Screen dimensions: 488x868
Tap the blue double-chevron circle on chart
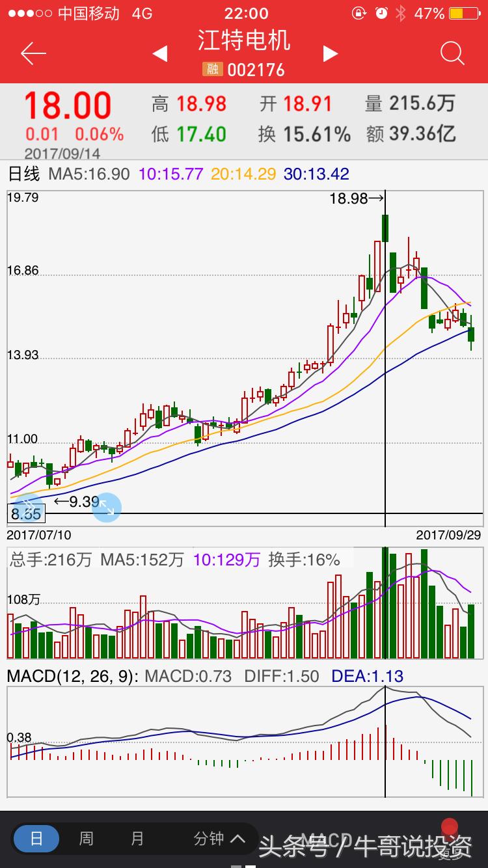[29, 507]
